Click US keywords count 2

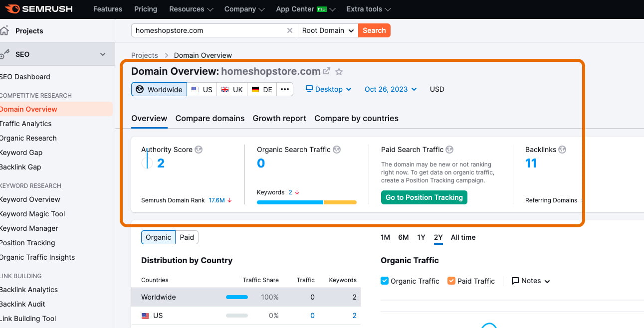pyautogui.click(x=355, y=316)
